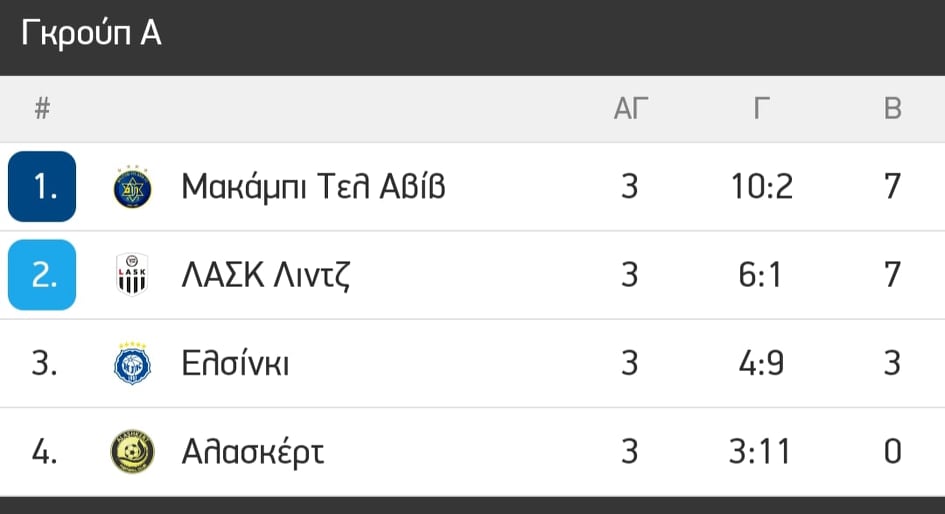Click the # rank column header
Screen dimensions: 945x514
point(42,109)
